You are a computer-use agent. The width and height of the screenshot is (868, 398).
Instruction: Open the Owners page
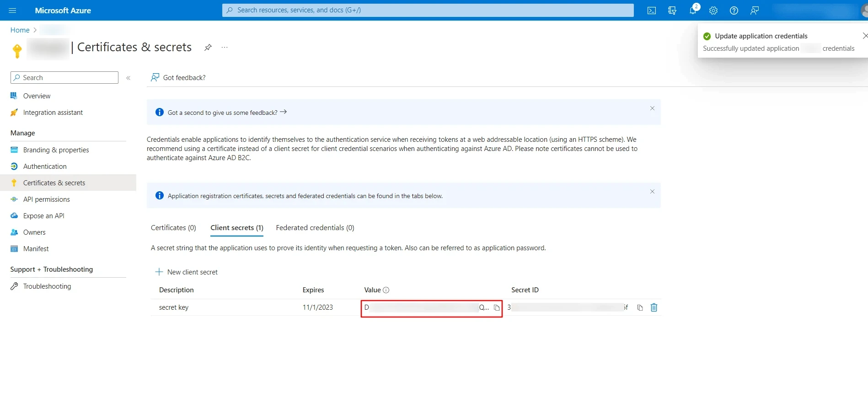coord(34,232)
